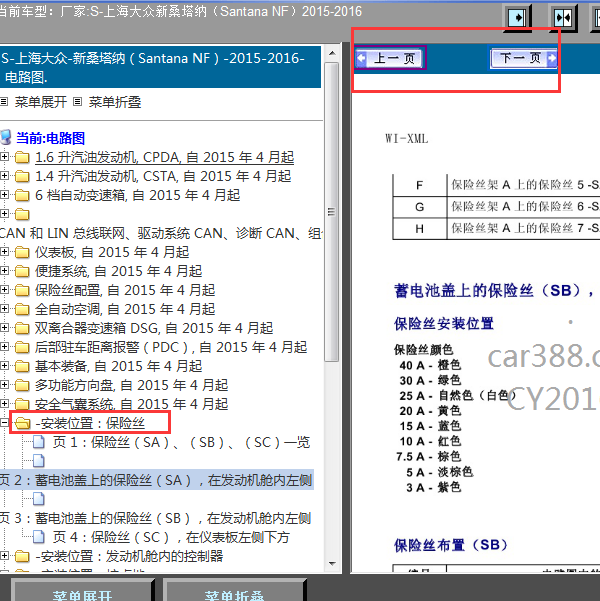Select 后部驻车距离报警（PDC） tree item

click(171, 347)
